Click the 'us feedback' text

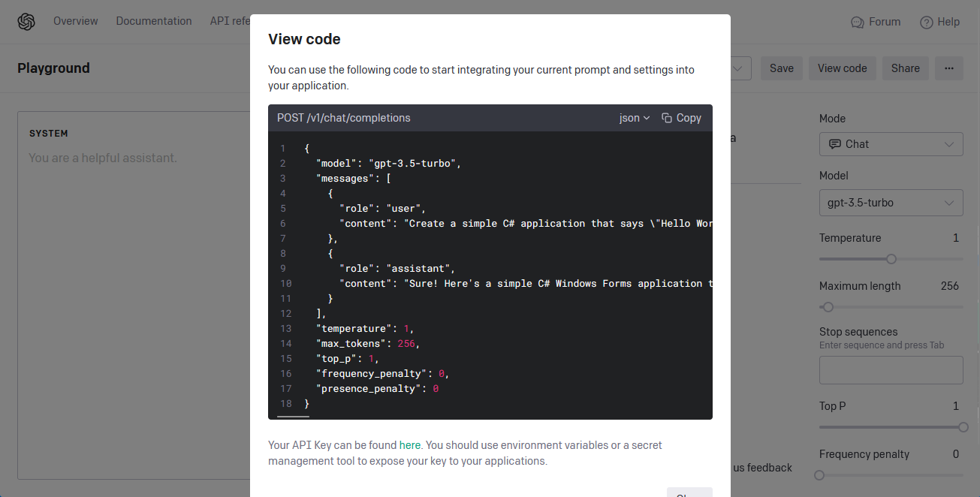point(762,468)
